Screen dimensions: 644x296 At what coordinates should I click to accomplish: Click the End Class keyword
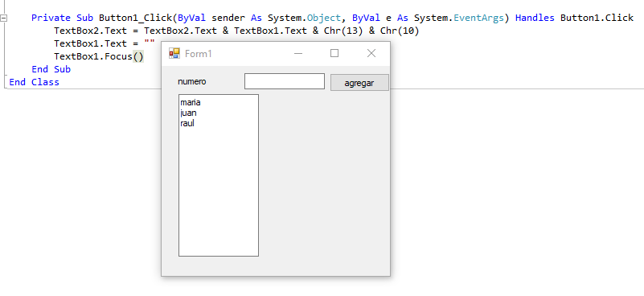(x=34, y=82)
